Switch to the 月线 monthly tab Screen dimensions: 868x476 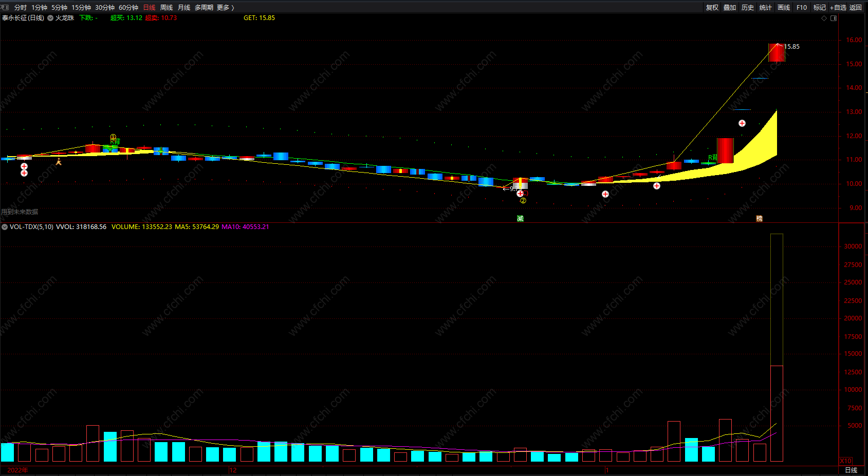click(x=184, y=8)
